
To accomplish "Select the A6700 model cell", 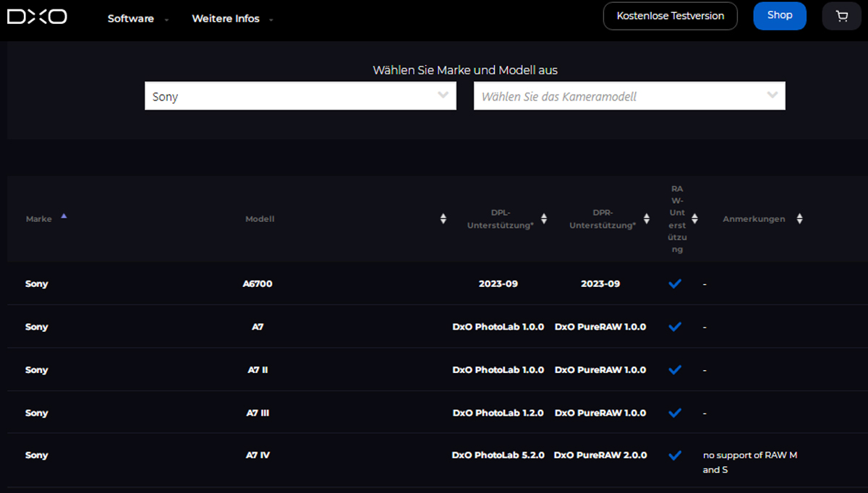I will tap(258, 284).
